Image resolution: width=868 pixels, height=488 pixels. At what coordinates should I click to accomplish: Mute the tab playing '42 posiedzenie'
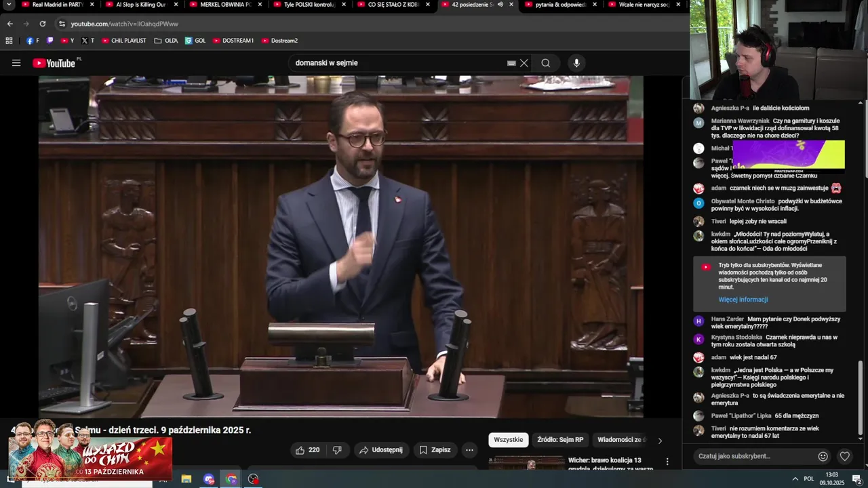coord(500,5)
